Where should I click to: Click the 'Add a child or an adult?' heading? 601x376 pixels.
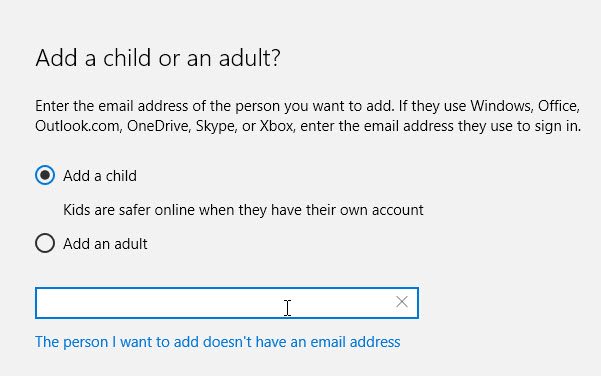point(158,58)
